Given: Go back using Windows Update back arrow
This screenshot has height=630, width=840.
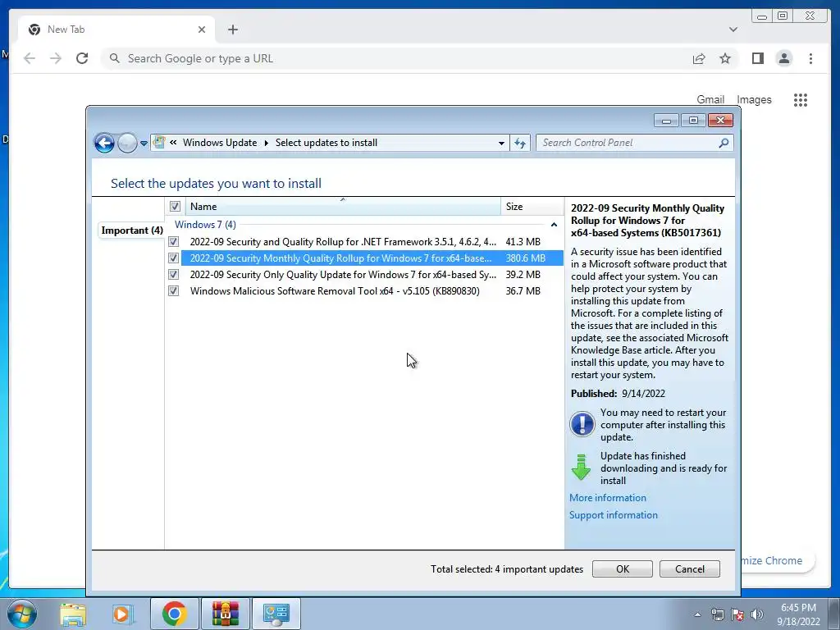Looking at the screenshot, I should point(104,143).
